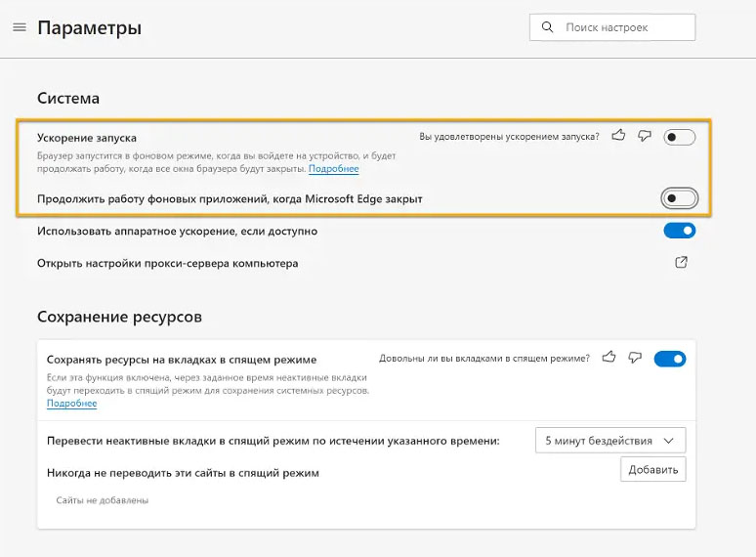Click thumbs down for sleeping tabs
This screenshot has height=557, width=756.
[x=635, y=358]
